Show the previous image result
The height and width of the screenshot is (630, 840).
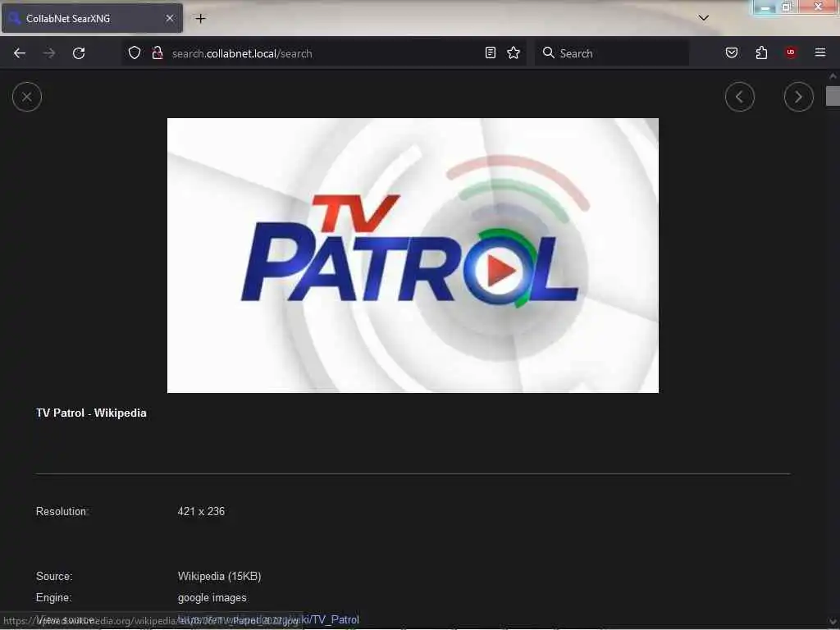739,97
